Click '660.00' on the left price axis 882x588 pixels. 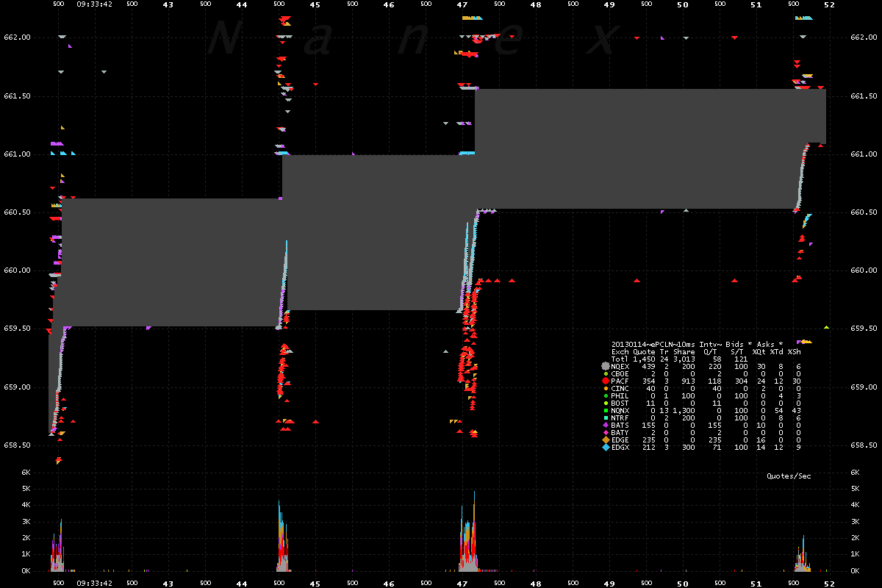pos(18,270)
